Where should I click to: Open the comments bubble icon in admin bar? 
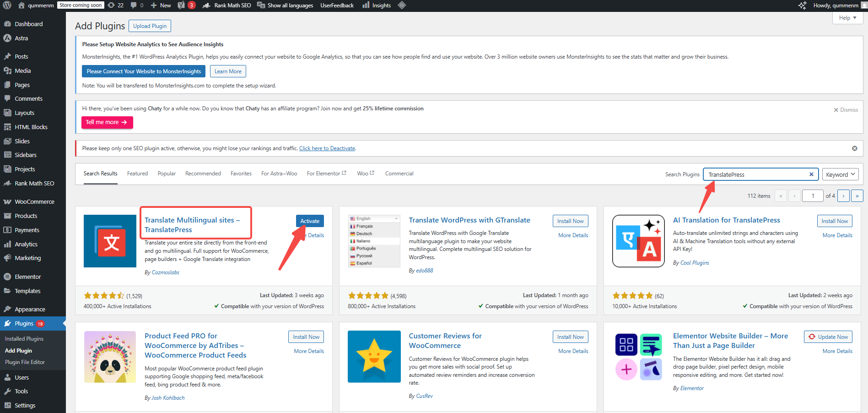[137, 5]
